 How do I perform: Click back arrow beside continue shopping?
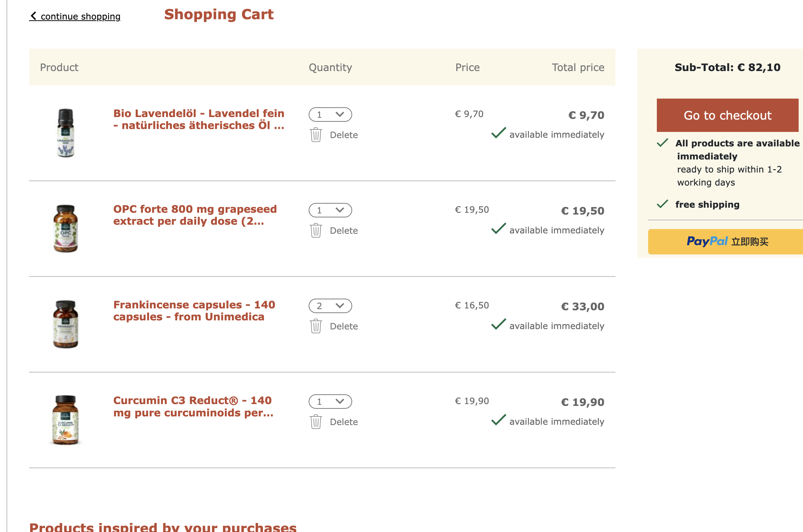coord(33,16)
